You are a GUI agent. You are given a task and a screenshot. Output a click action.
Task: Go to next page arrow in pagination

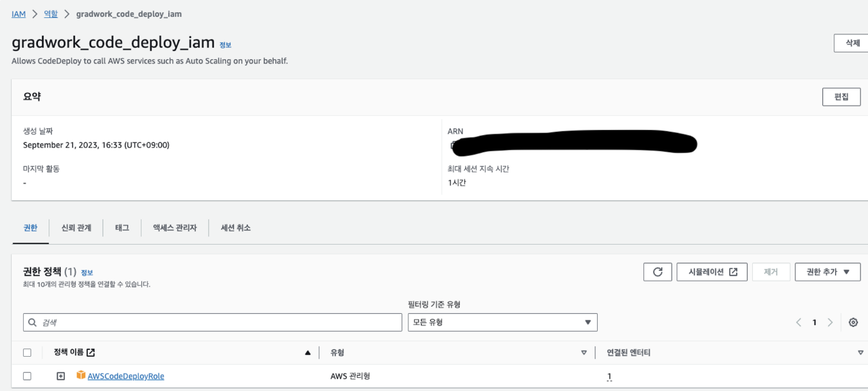[x=830, y=323]
